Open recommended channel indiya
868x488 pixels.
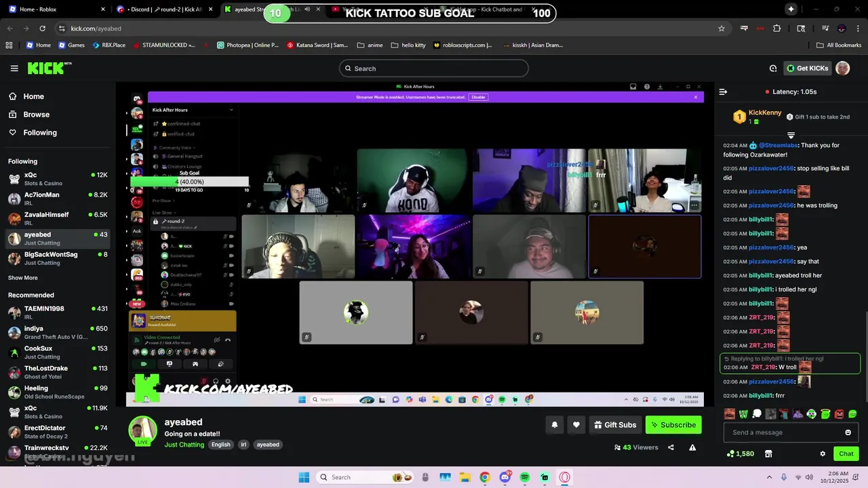(58, 332)
